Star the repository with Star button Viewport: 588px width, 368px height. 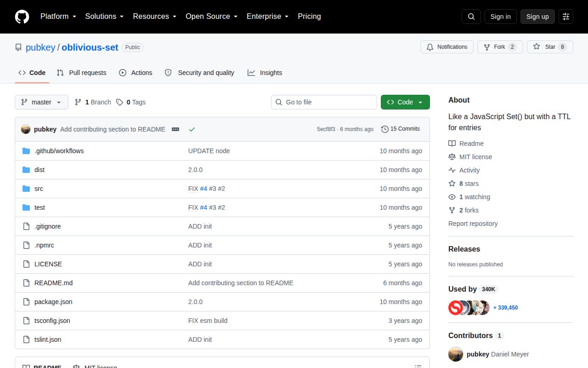pos(550,47)
